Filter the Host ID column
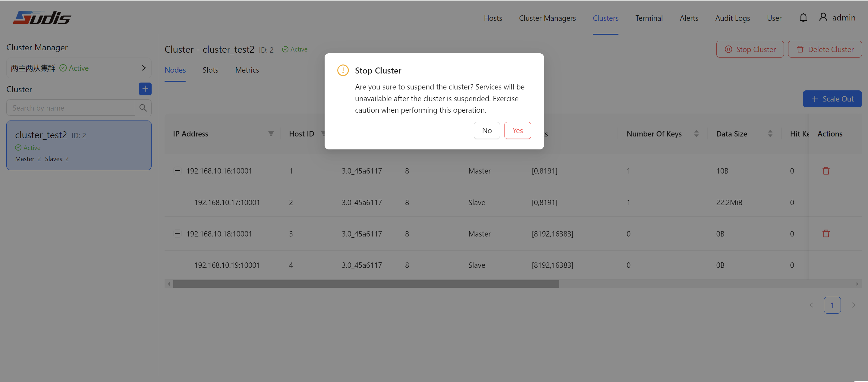 (323, 134)
